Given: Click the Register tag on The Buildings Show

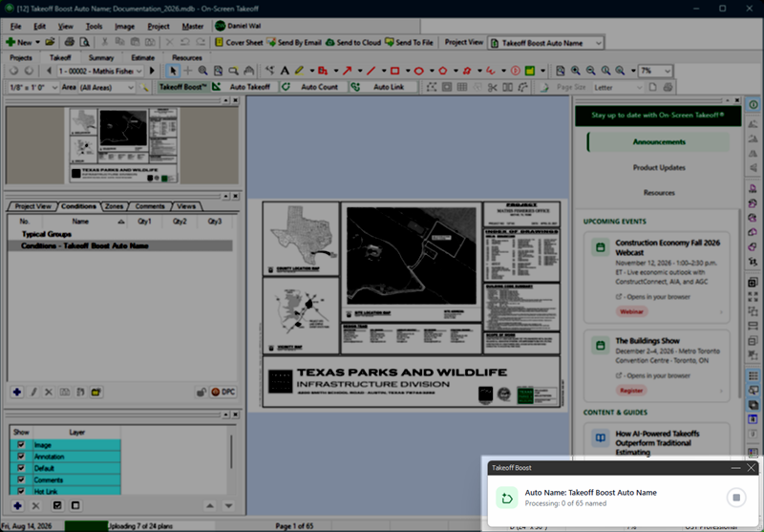Looking at the screenshot, I should (631, 391).
